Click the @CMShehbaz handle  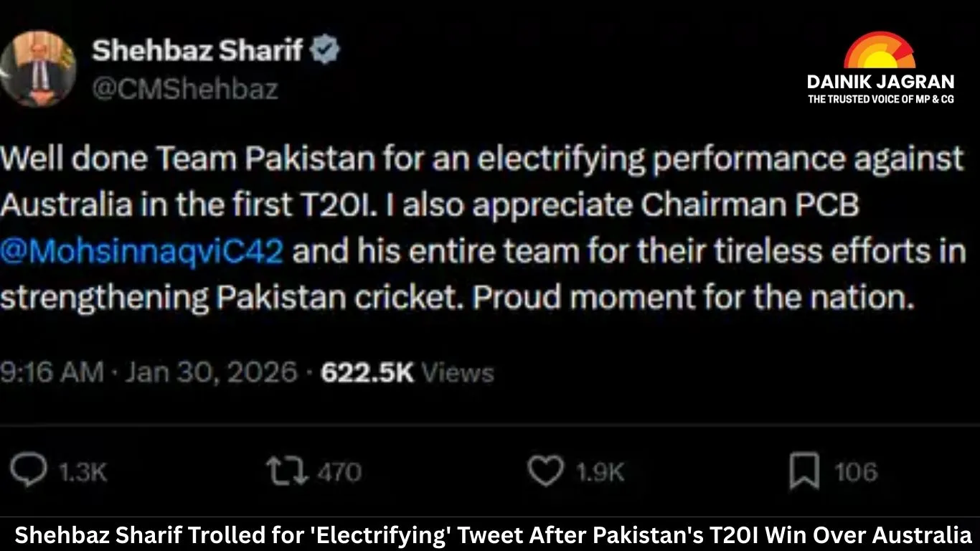tap(186, 89)
